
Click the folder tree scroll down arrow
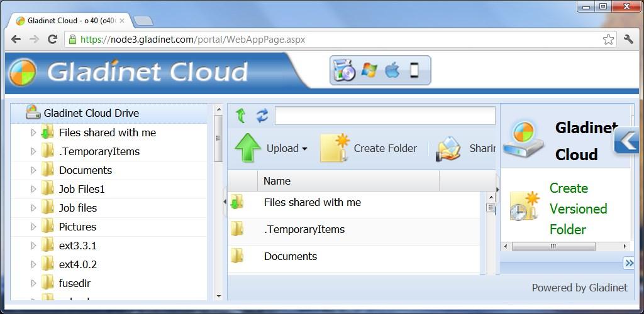coord(218,296)
